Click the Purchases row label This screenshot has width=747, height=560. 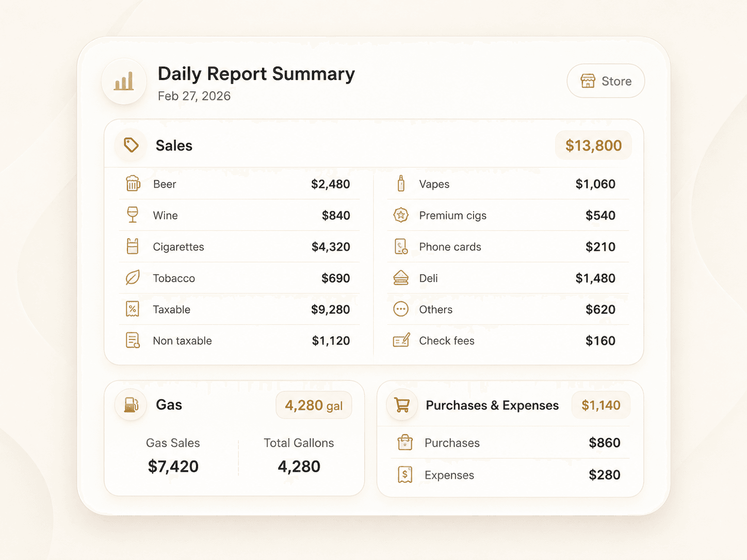click(x=452, y=443)
